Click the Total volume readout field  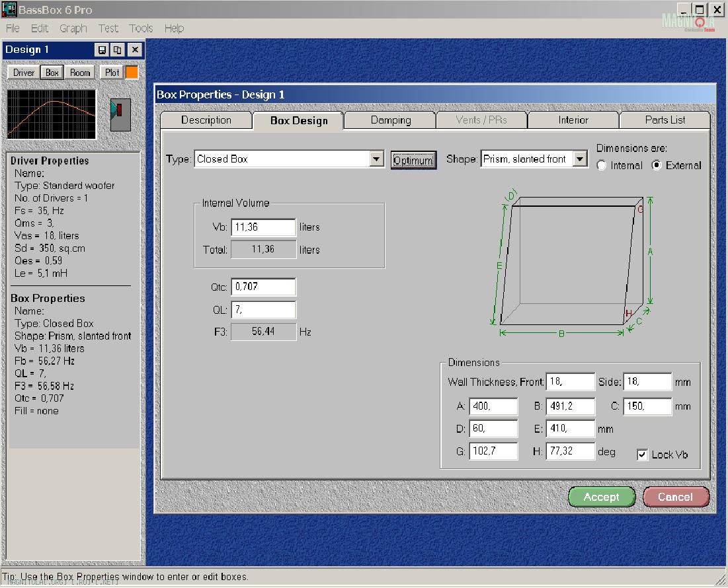263,250
